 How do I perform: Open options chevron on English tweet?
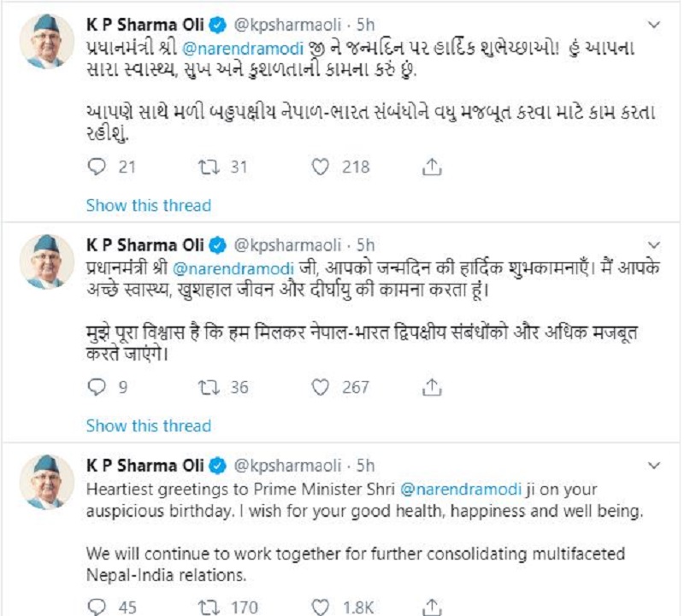[x=654, y=466]
